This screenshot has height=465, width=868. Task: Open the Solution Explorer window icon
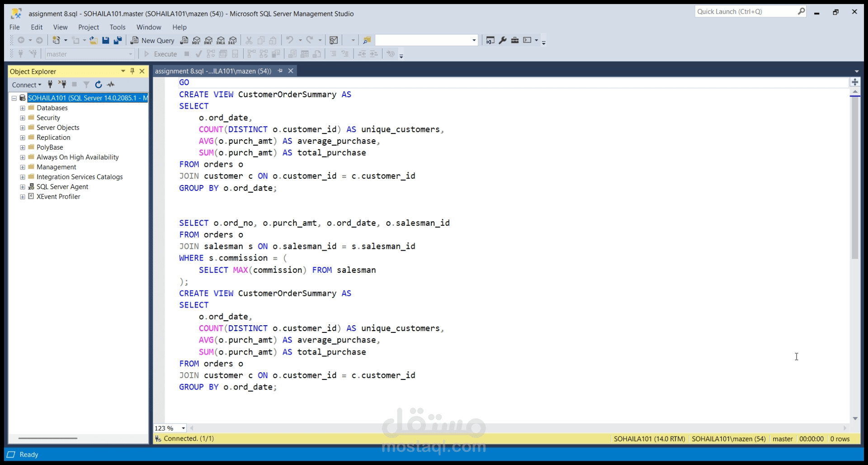490,40
